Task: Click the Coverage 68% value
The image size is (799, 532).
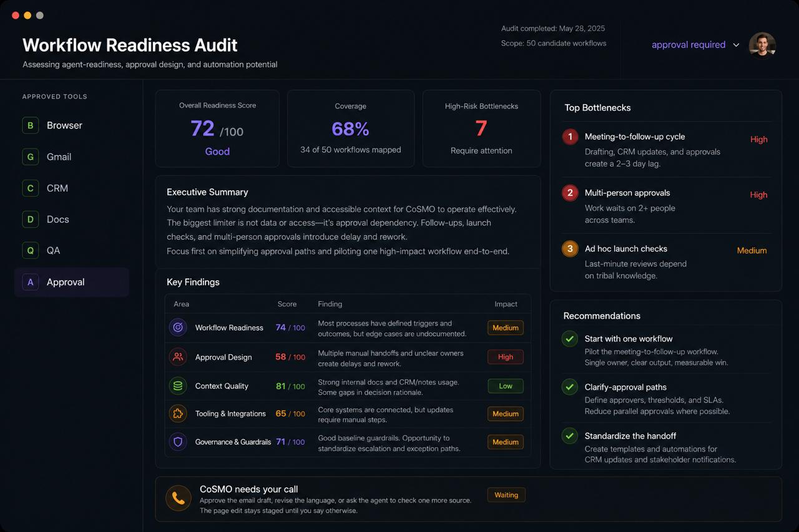Action: [350, 129]
